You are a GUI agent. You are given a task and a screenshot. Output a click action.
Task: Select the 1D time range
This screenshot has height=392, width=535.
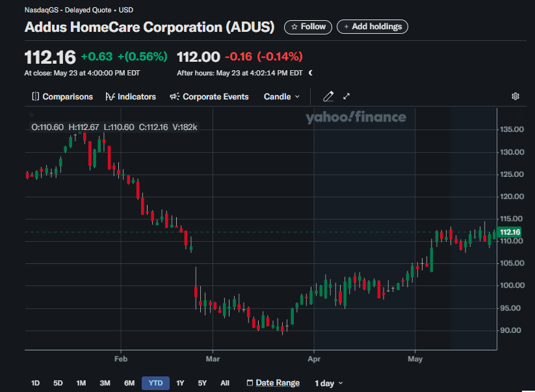35,383
